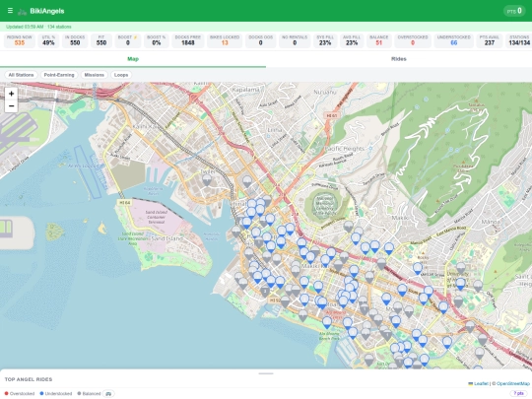Click the Sys Fill 23% stat card

click(325, 40)
